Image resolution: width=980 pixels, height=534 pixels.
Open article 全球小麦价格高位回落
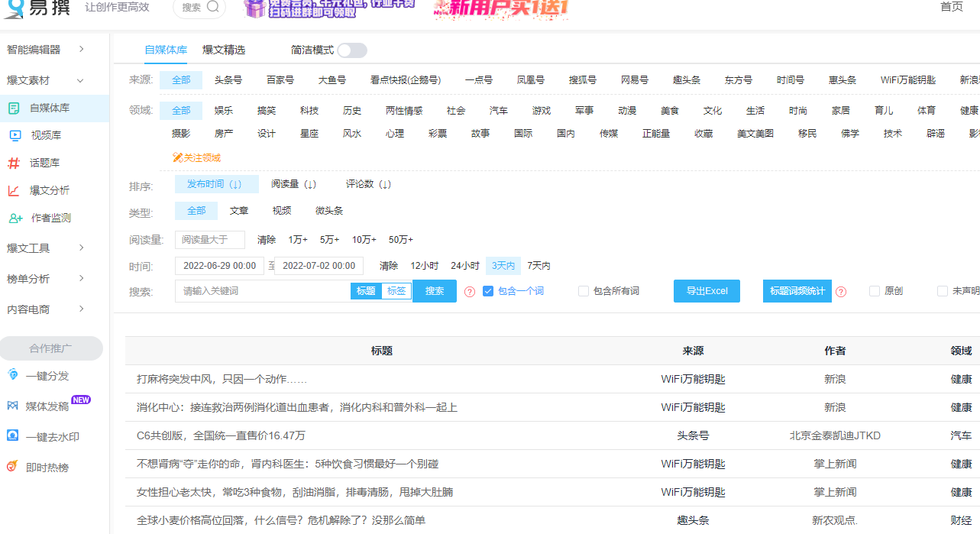click(x=281, y=520)
